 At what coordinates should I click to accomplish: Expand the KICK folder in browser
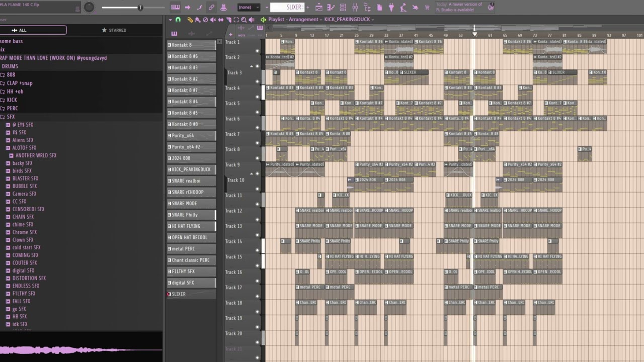coord(9,100)
